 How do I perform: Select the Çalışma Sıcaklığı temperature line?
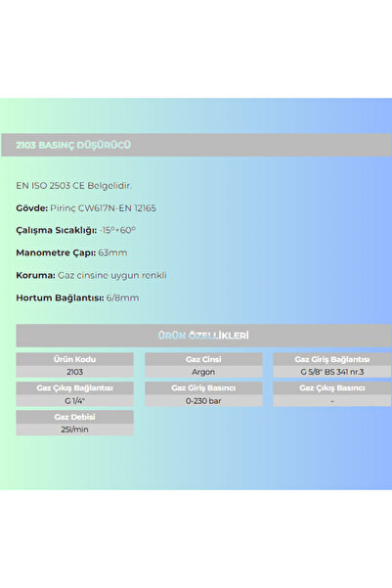coord(75,230)
